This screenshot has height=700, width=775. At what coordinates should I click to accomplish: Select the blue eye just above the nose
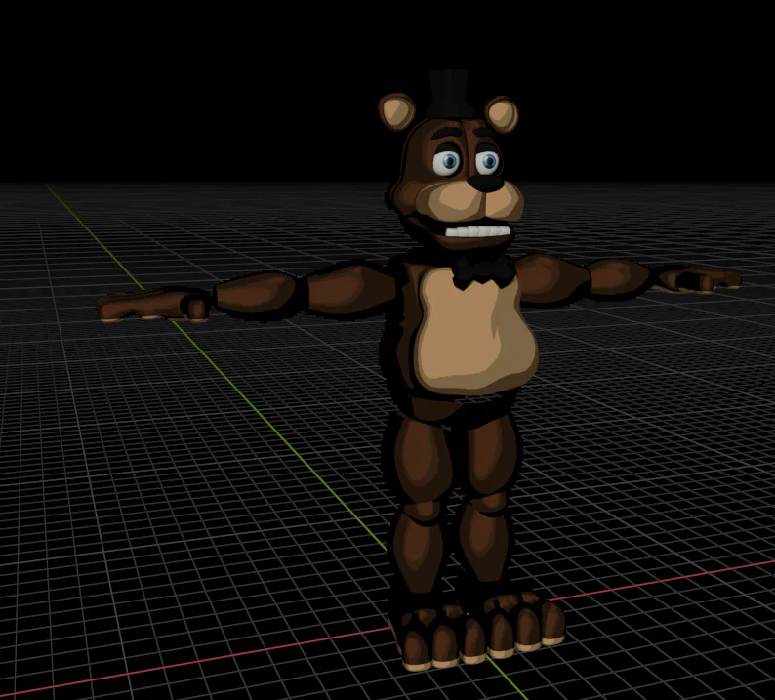click(488, 161)
